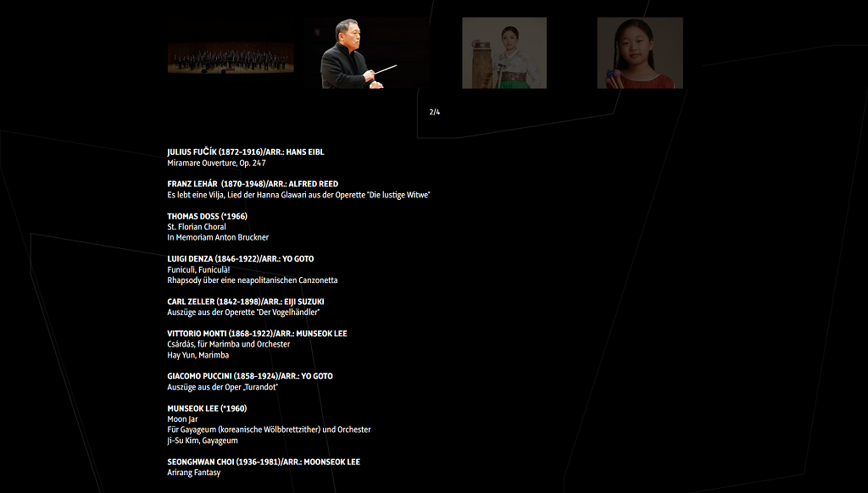Select the Carl Zeller composer heading

point(245,302)
